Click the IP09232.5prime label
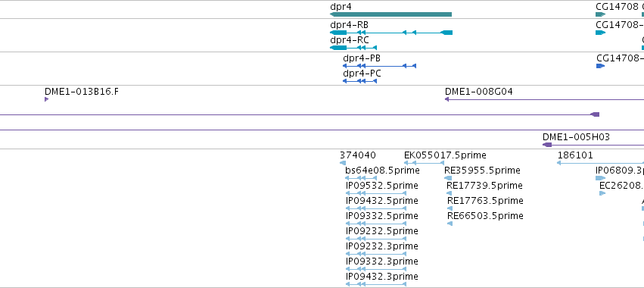The image size is (644, 288). pos(382,231)
